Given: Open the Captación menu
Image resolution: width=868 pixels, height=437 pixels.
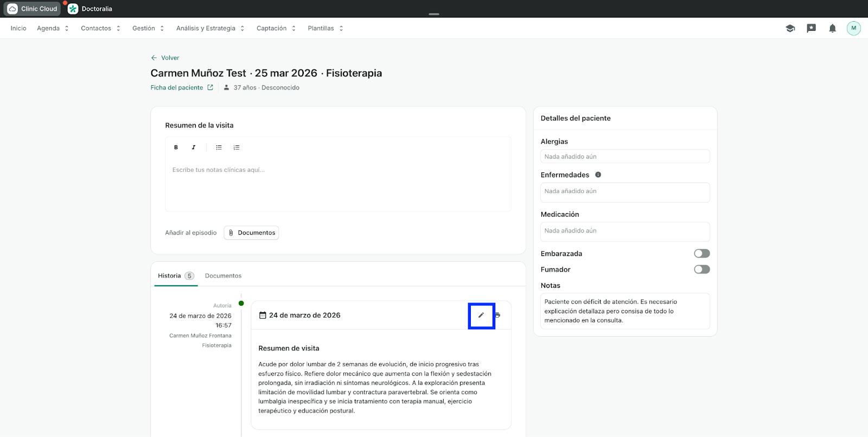Looking at the screenshot, I should [271, 28].
